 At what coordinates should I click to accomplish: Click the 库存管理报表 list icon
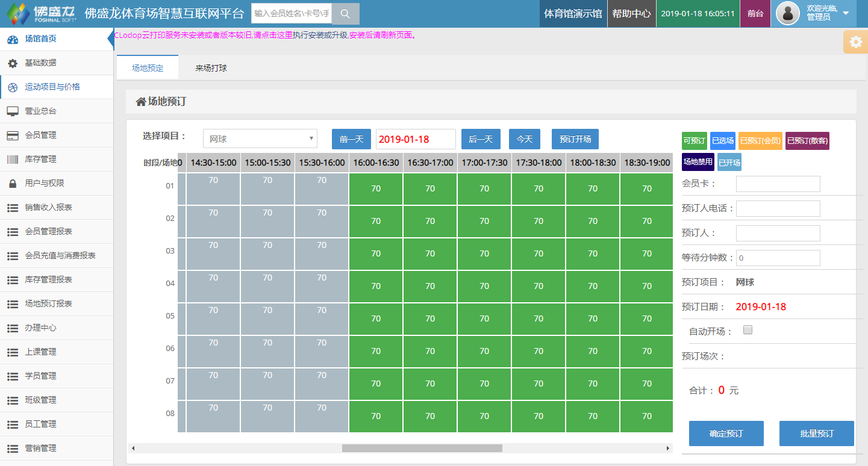[x=13, y=280]
